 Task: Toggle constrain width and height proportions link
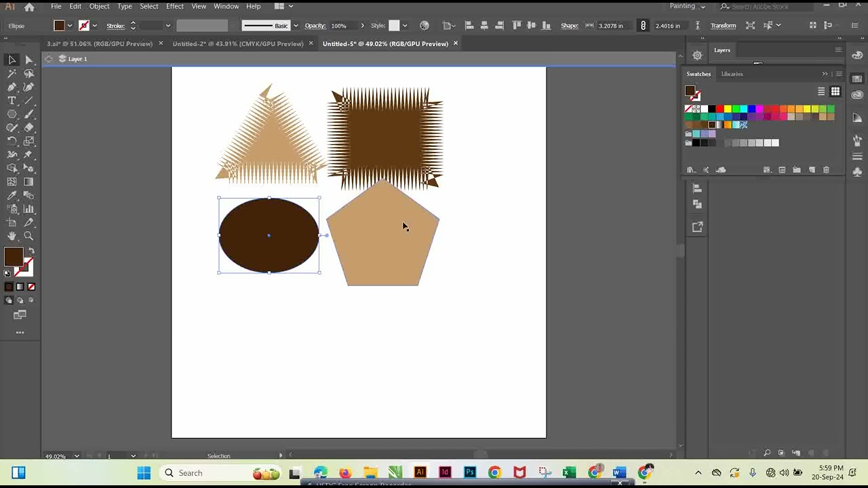(643, 26)
